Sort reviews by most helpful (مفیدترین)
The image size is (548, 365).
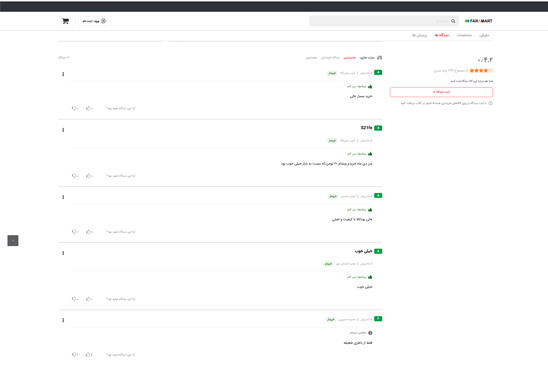311,57
